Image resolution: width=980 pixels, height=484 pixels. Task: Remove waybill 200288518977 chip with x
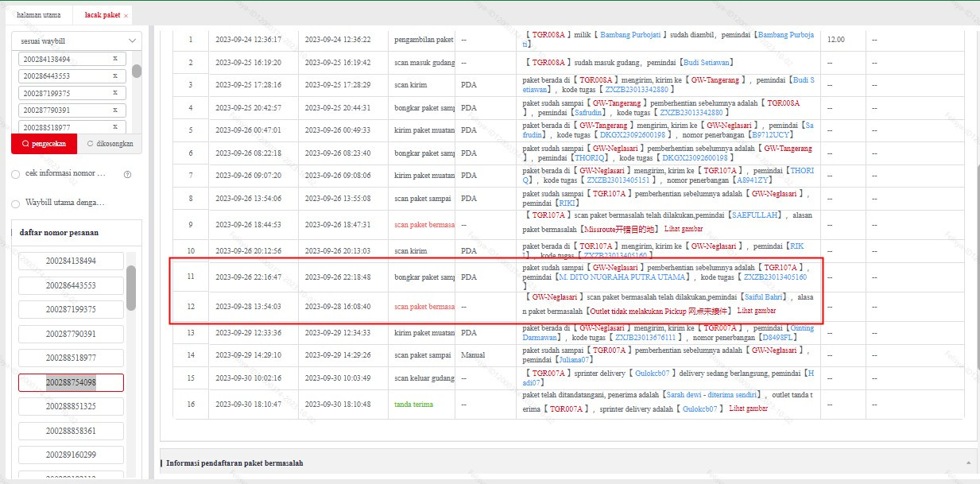pos(115,127)
